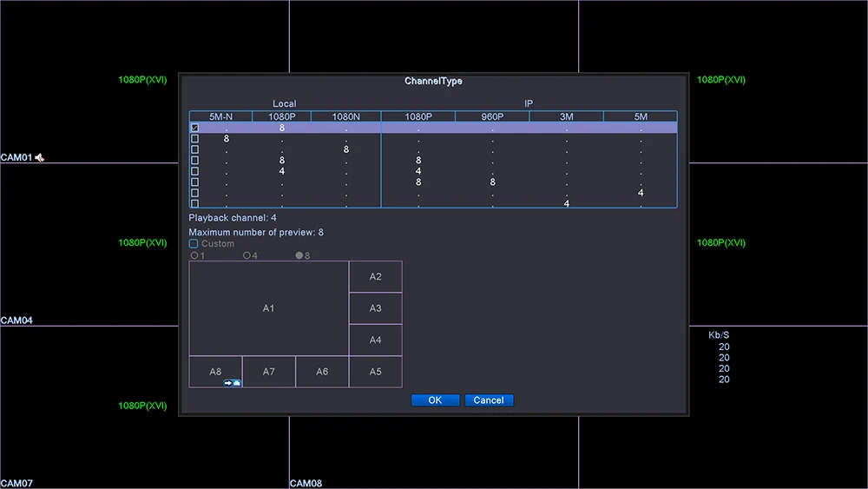Select the A1 large preview cell
The height and width of the screenshot is (489, 868).
(x=268, y=308)
